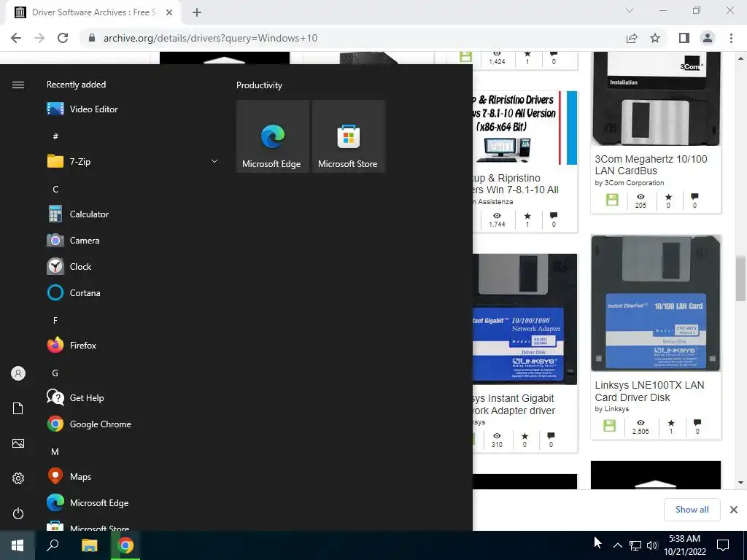Open the 7-Zip folder entry
Viewport: 747px width, 560px height.
(x=133, y=161)
